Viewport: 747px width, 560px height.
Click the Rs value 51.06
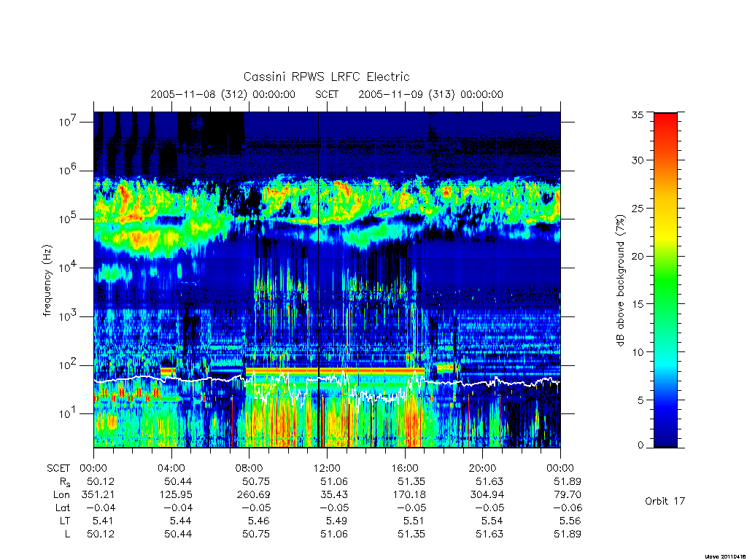[333, 481]
